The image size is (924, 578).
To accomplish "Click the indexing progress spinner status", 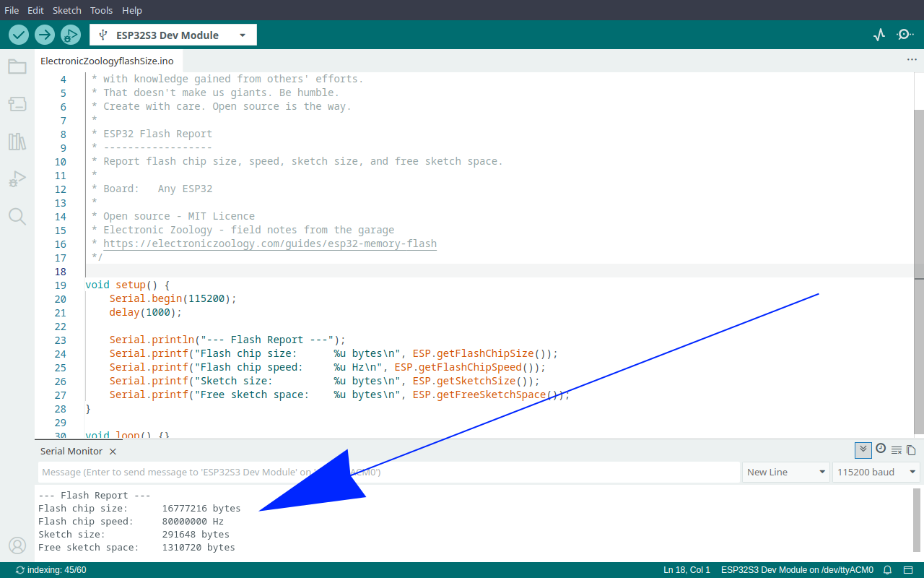I will [x=51, y=570].
